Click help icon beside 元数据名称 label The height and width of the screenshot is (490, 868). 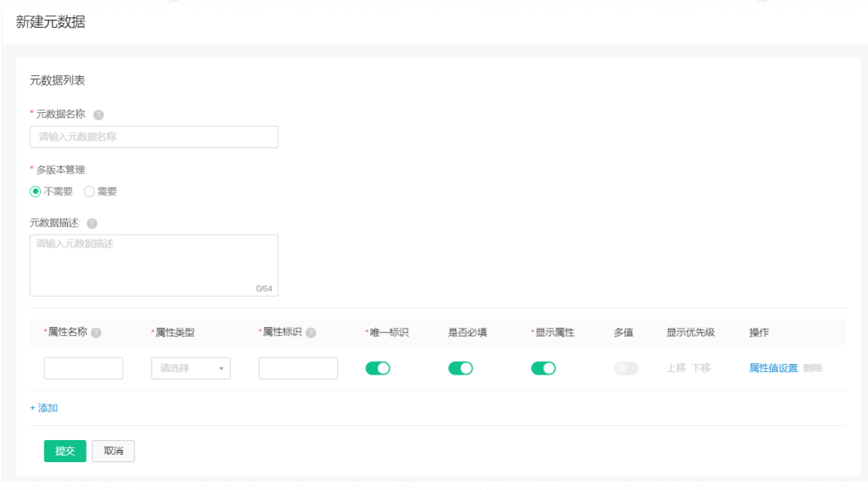[98, 115]
